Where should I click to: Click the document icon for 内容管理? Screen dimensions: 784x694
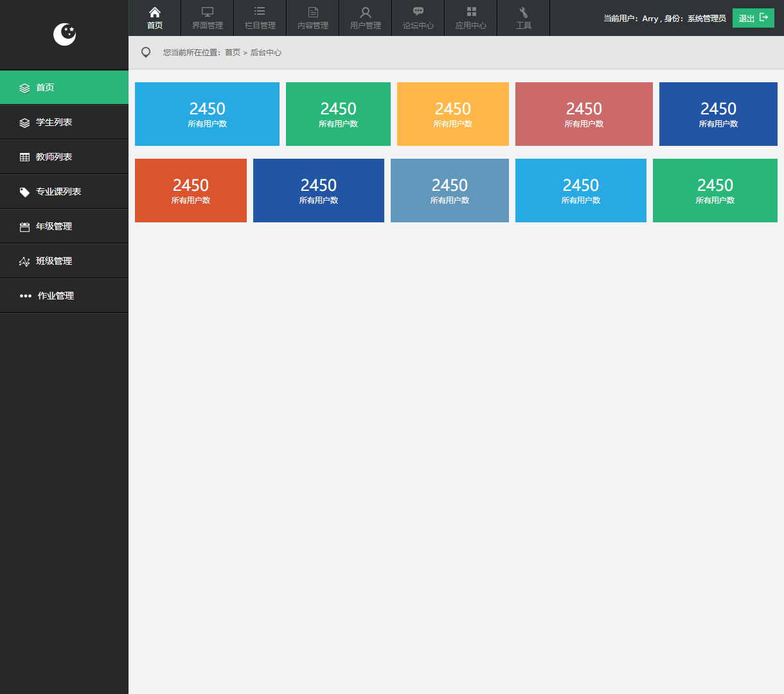click(313, 12)
